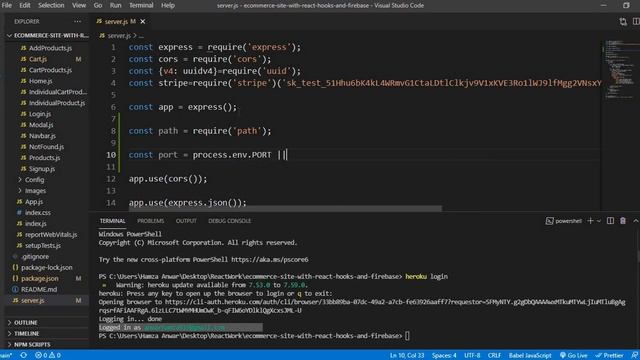Open README.md file

(x=39, y=290)
